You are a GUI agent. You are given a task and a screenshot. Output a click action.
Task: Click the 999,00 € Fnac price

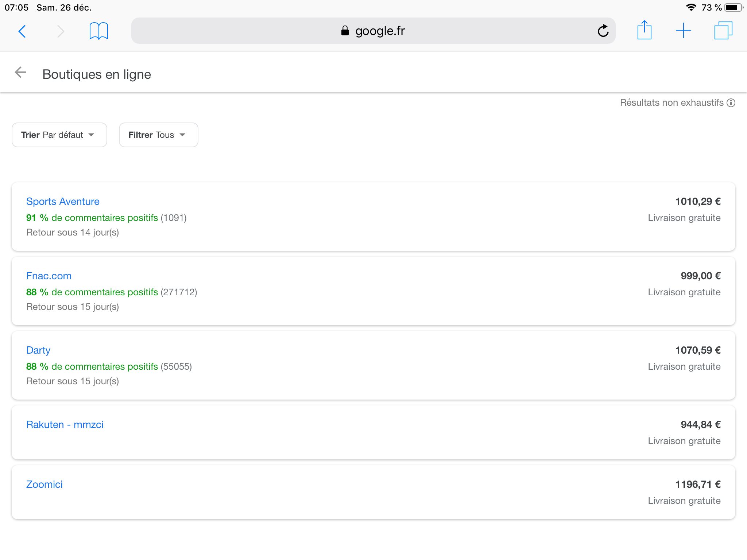coord(700,276)
